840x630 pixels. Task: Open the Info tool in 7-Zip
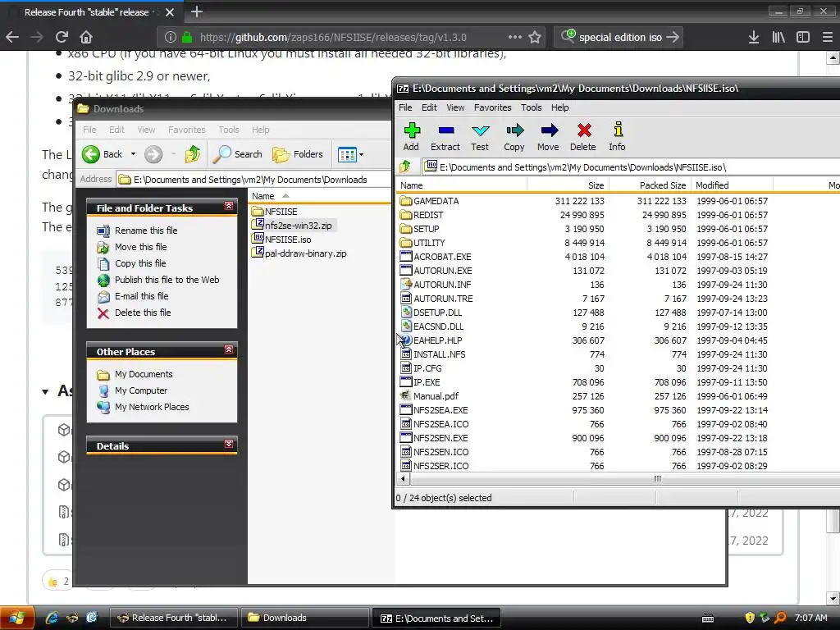pyautogui.click(x=617, y=137)
